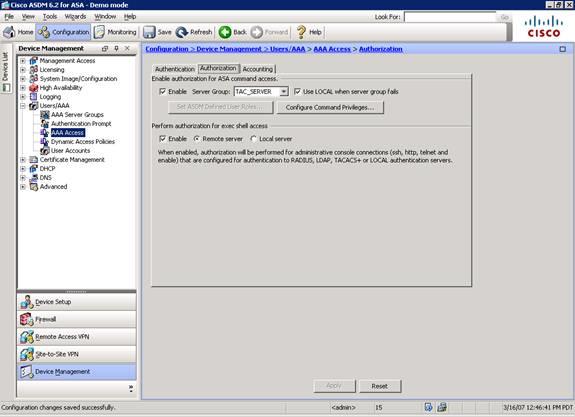575x417 pixels.
Task: Click the Look For search field
Action: click(450, 17)
